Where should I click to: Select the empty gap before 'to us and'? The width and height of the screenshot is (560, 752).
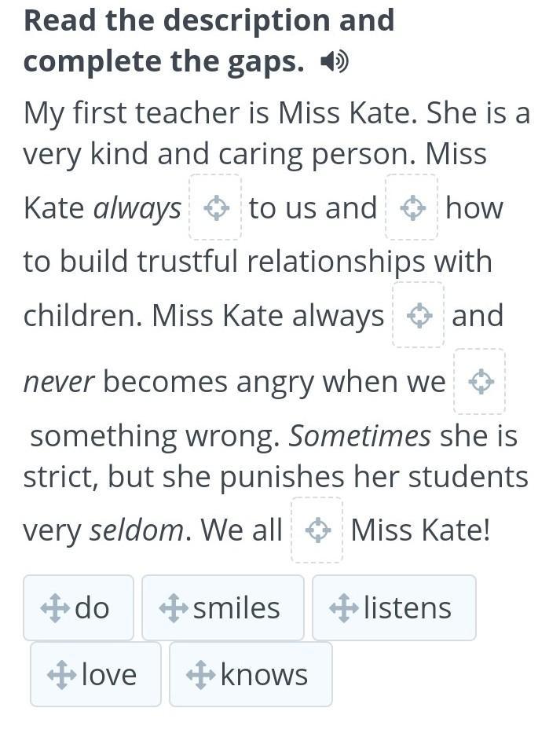[215, 208]
